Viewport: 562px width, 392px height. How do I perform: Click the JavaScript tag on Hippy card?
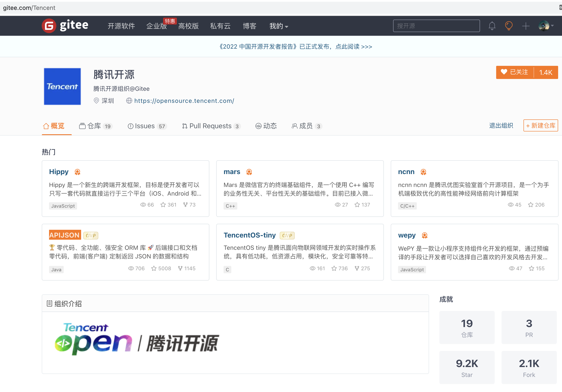point(63,206)
